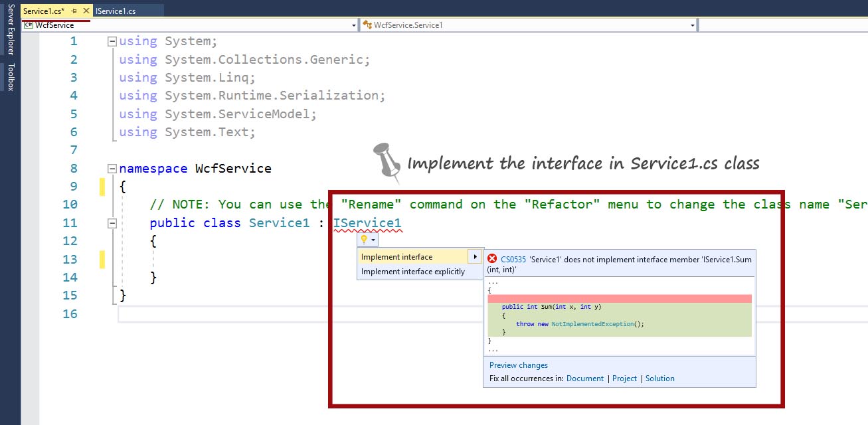Click 'using System.Text;' line
Viewport: 868px width, 425px height.
(187, 132)
